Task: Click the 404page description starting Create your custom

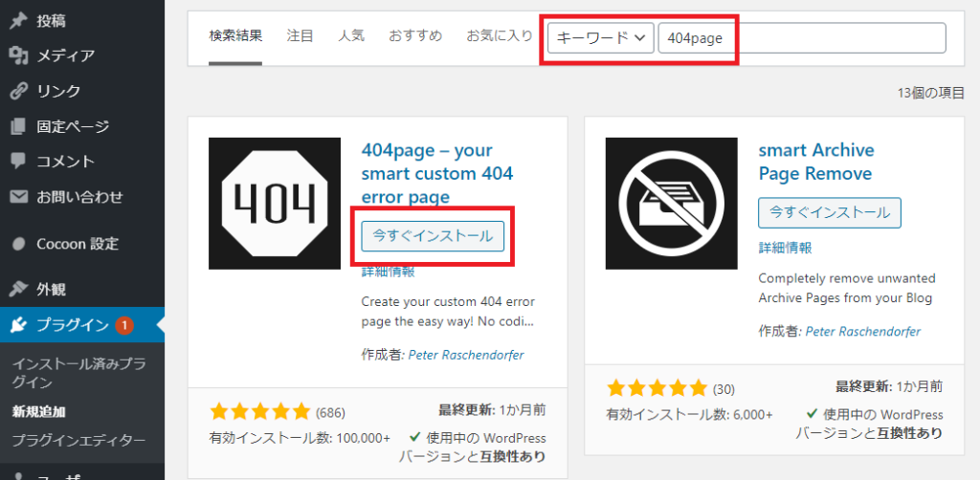Action: coord(448,312)
